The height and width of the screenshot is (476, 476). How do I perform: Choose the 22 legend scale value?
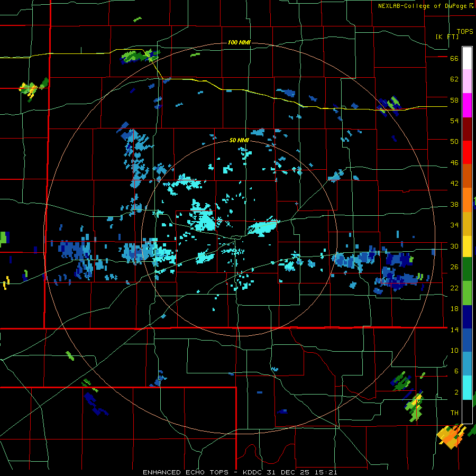coord(454,288)
